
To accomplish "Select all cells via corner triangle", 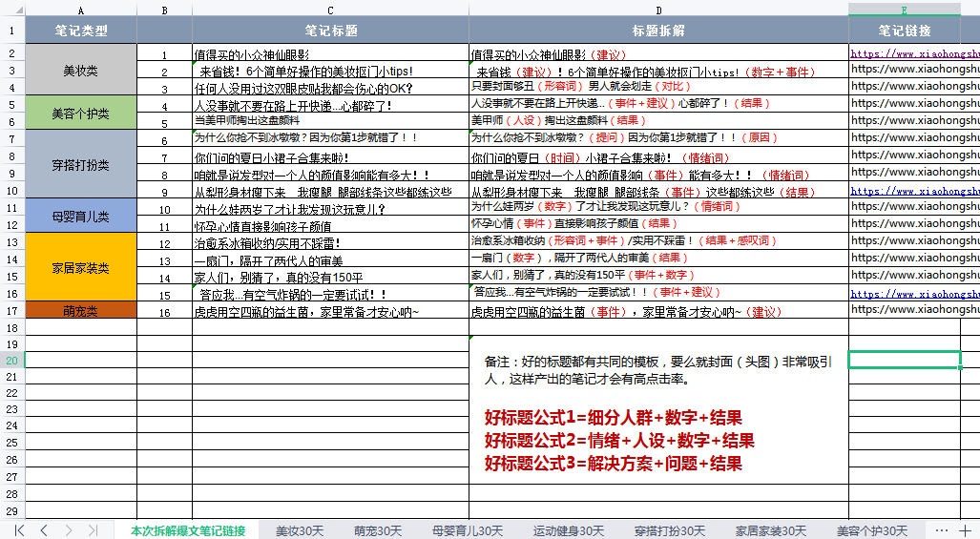I will click(x=19, y=10).
